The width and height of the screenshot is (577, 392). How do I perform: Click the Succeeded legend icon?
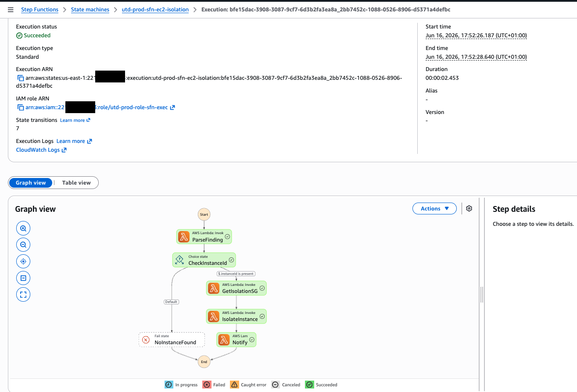tap(309, 385)
